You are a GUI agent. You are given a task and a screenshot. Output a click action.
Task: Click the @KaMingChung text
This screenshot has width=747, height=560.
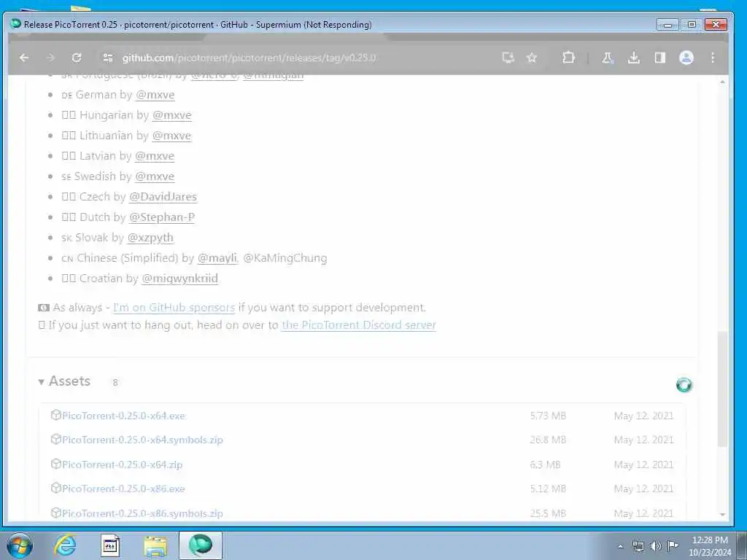pos(285,258)
